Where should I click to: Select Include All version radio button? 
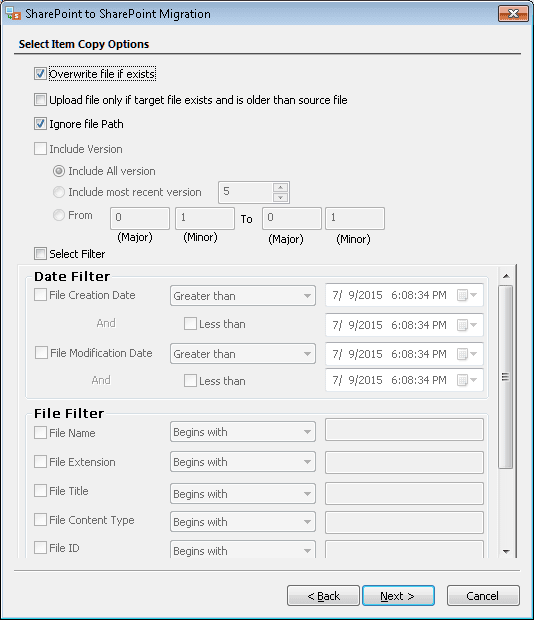point(59,171)
